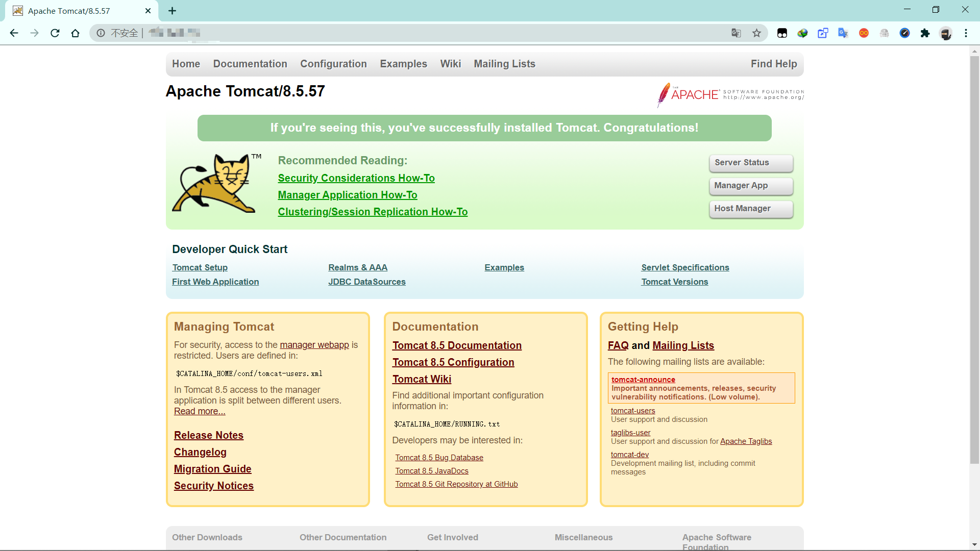Open the extensions puzzle icon
The image size is (980, 551).
(925, 33)
